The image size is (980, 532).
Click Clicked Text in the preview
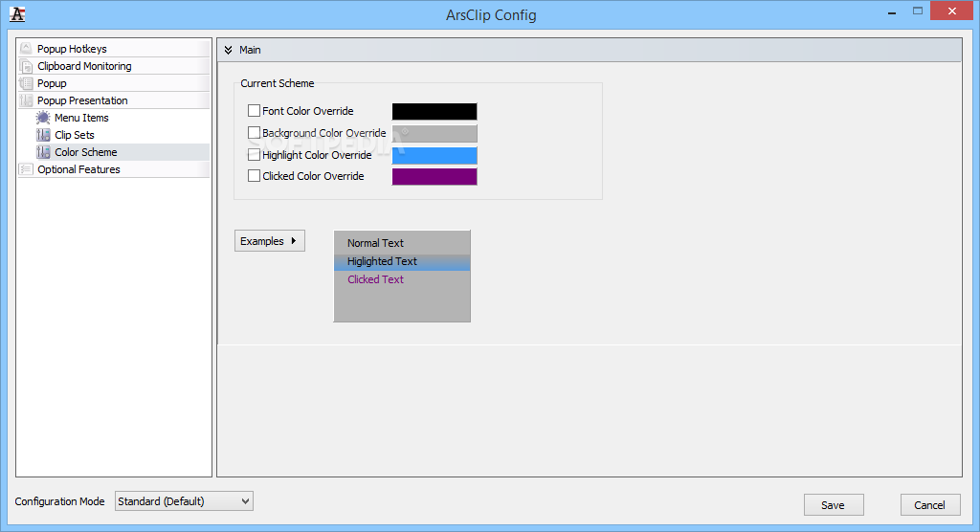[375, 279]
